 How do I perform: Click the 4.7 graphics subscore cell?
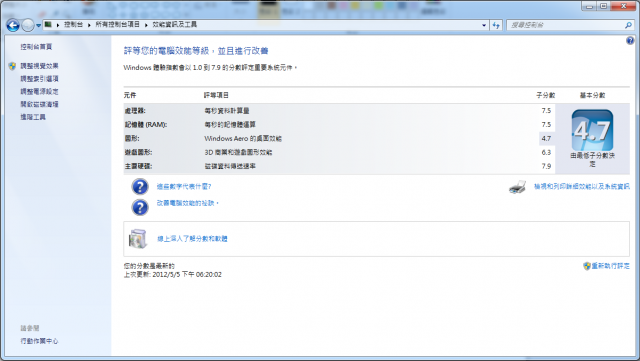(546, 138)
